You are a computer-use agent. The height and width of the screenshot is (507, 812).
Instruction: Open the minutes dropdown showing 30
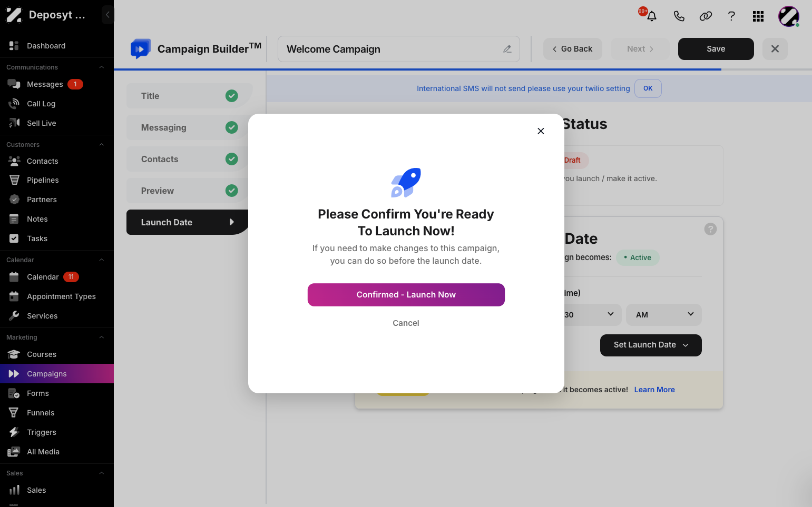pyautogui.click(x=593, y=315)
